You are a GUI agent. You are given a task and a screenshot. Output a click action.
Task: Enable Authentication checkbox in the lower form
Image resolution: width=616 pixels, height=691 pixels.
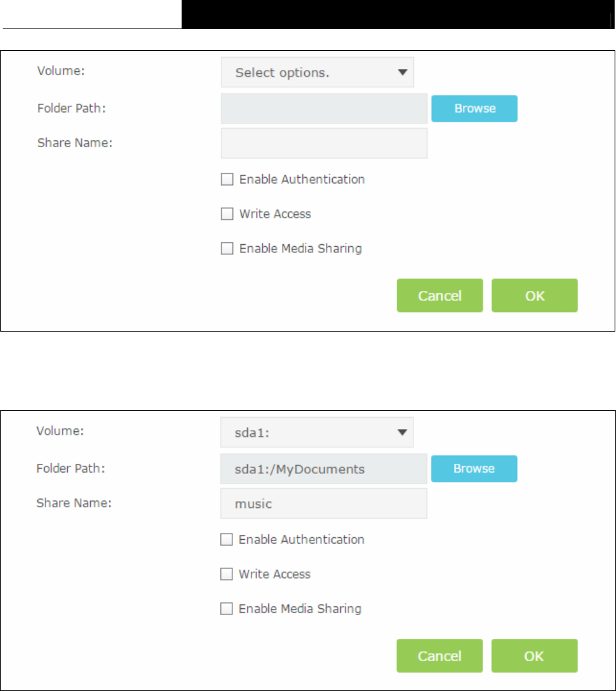click(226, 539)
